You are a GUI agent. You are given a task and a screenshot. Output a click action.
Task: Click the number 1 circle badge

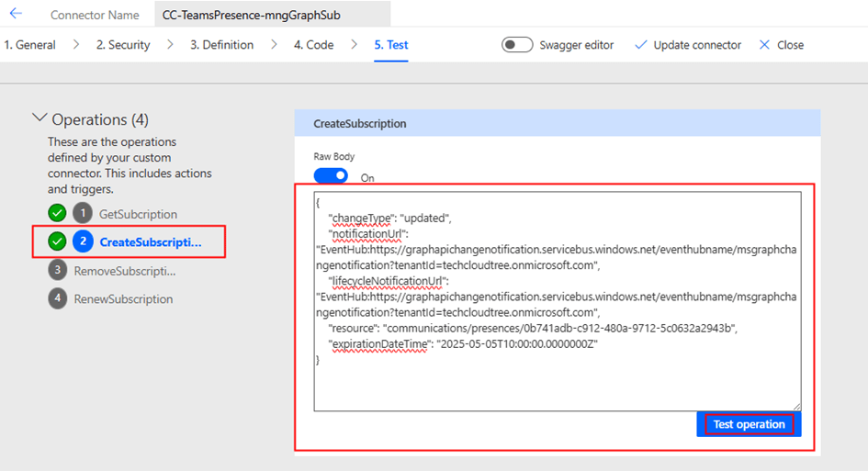click(84, 214)
